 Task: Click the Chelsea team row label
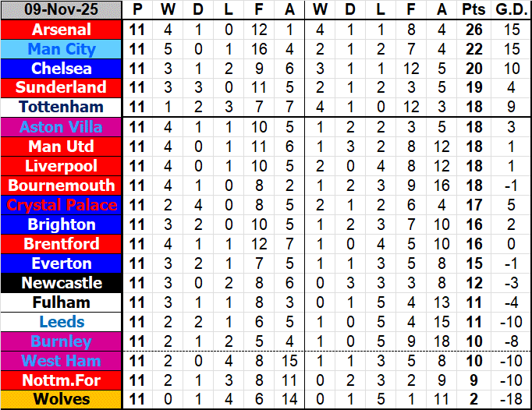click(62, 69)
